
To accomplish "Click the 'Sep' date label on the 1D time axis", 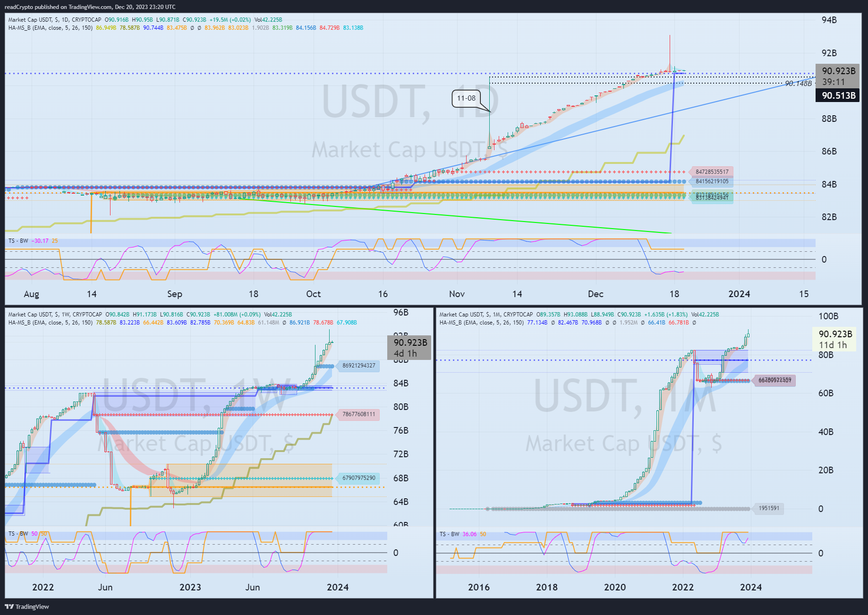I will [174, 294].
